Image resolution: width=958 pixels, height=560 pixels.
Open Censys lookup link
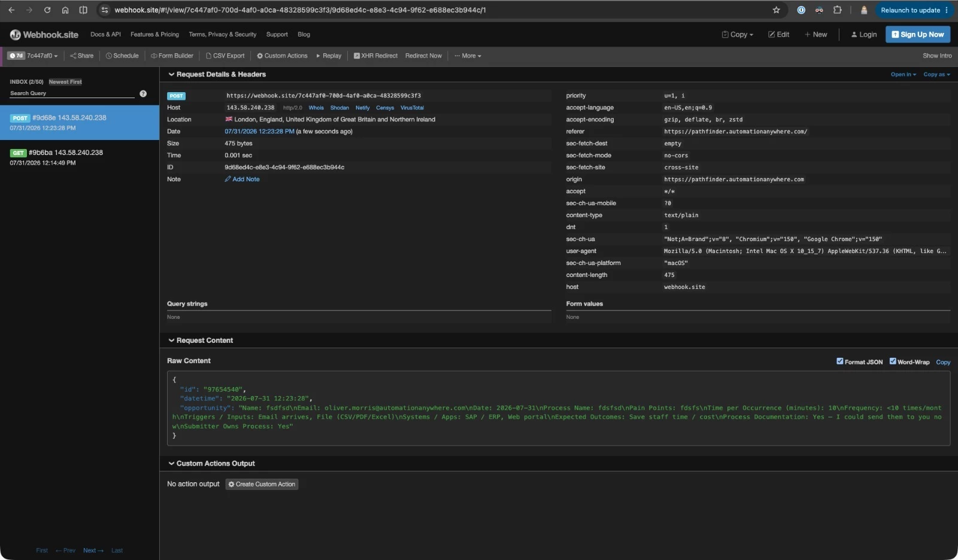(385, 108)
